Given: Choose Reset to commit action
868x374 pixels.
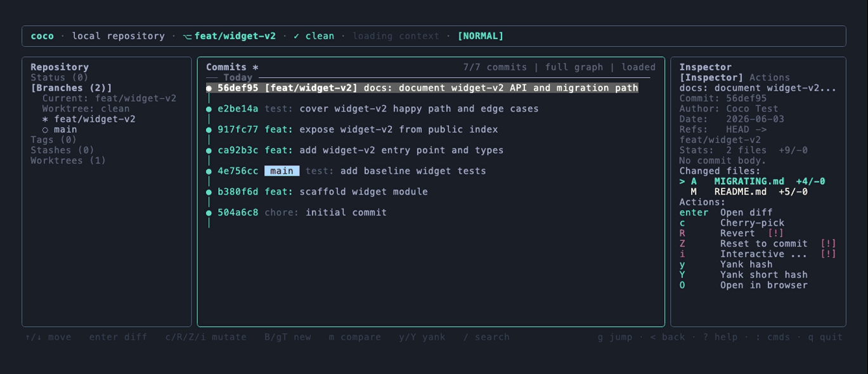Looking at the screenshot, I should point(758,243).
